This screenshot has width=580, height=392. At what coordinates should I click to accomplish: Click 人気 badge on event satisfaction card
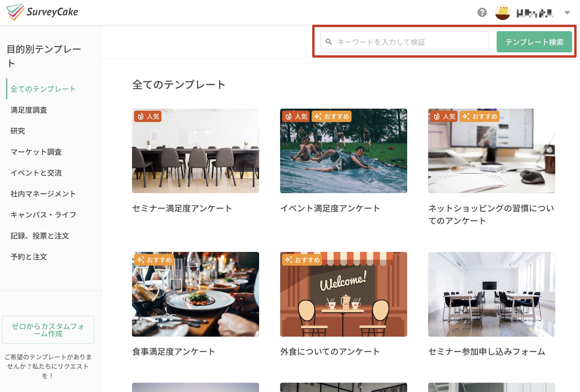point(296,116)
